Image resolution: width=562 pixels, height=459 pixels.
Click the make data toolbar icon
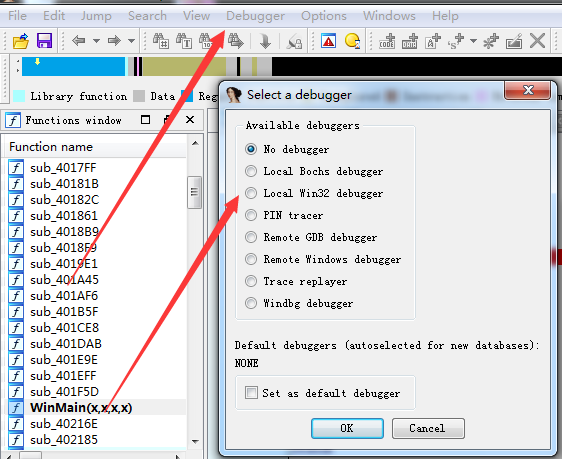409,41
